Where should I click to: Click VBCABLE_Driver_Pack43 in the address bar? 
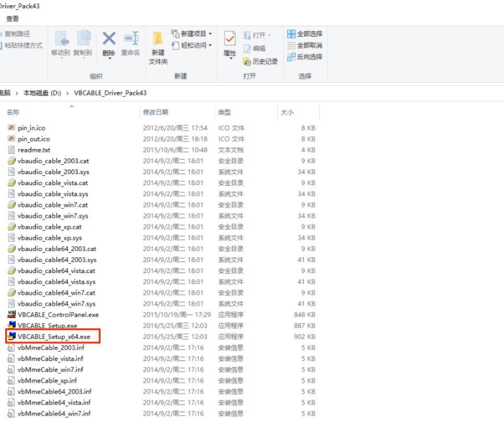(x=110, y=93)
